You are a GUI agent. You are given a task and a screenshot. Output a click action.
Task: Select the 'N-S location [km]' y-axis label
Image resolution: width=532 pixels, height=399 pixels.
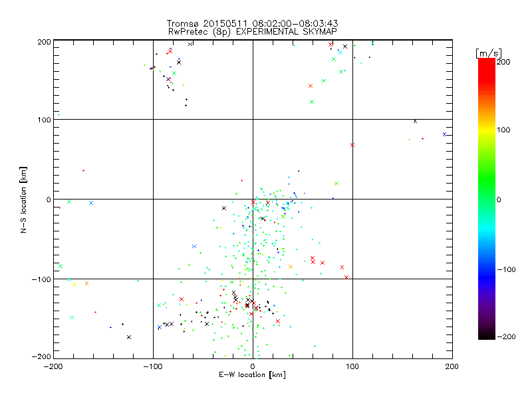tap(23, 200)
